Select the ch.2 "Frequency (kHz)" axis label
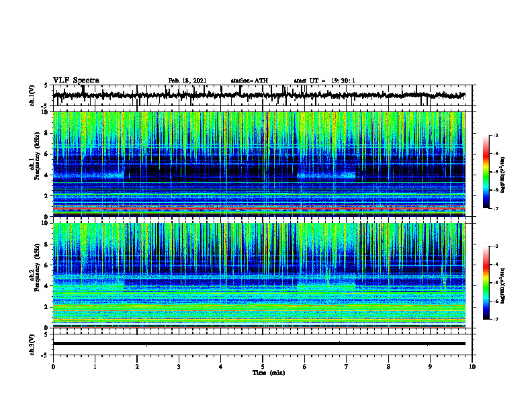532x411 pixels. point(37,267)
